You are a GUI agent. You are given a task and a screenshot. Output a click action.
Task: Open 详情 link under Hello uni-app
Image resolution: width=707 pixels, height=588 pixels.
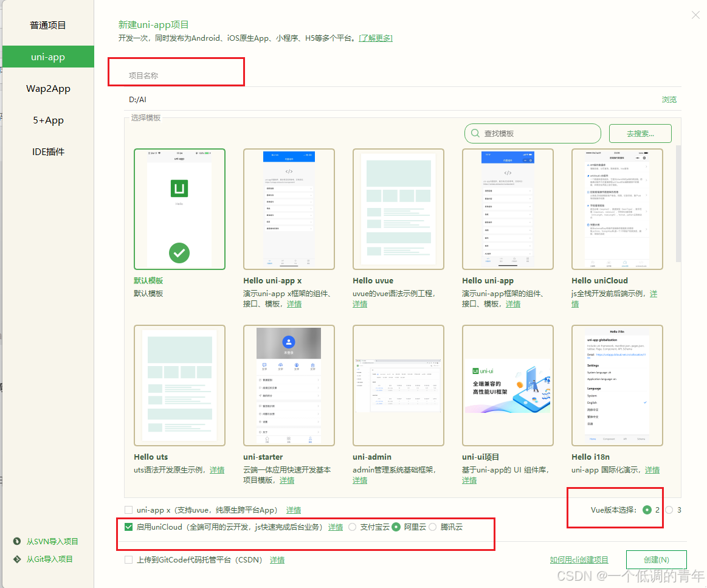(x=512, y=305)
